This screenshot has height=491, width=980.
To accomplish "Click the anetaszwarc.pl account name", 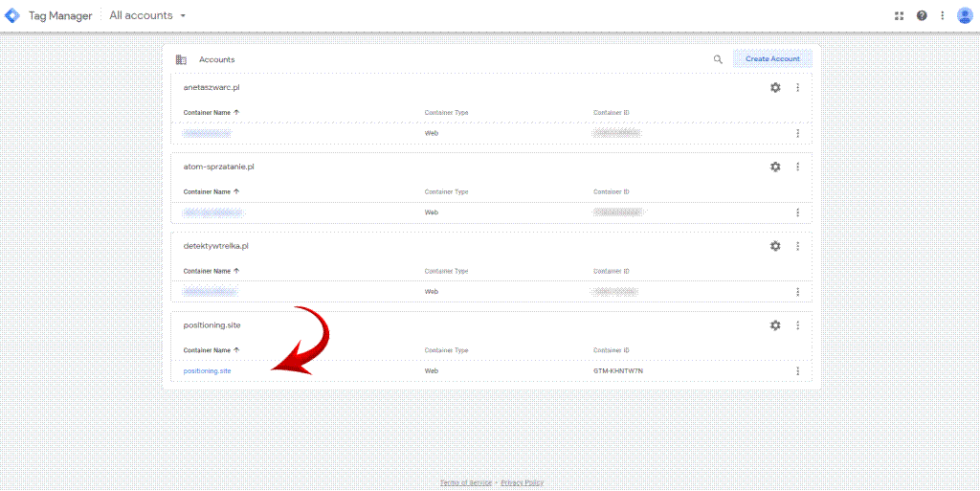I will coord(212,87).
